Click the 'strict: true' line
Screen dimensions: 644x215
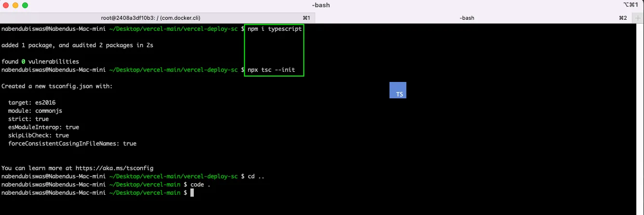[x=28, y=119]
